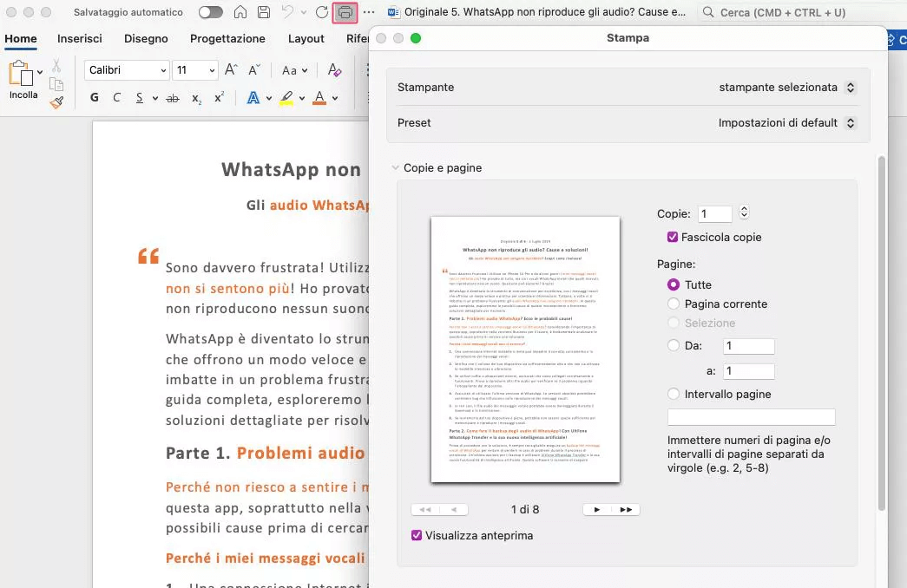Image resolution: width=907 pixels, height=588 pixels.
Task: Click the Copie number field
Action: [x=715, y=214]
